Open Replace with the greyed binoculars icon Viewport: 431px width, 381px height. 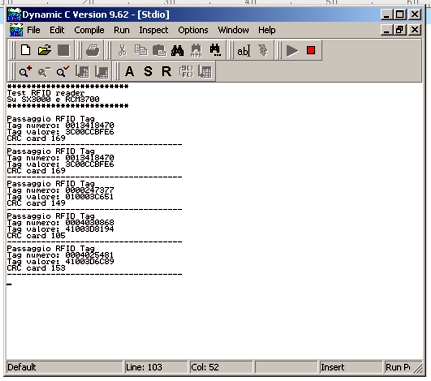196,50
